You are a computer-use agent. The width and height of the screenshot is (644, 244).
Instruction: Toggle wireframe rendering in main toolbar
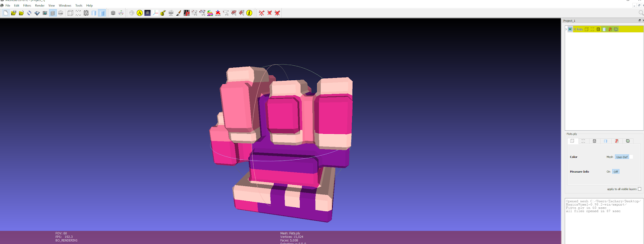tap(86, 13)
